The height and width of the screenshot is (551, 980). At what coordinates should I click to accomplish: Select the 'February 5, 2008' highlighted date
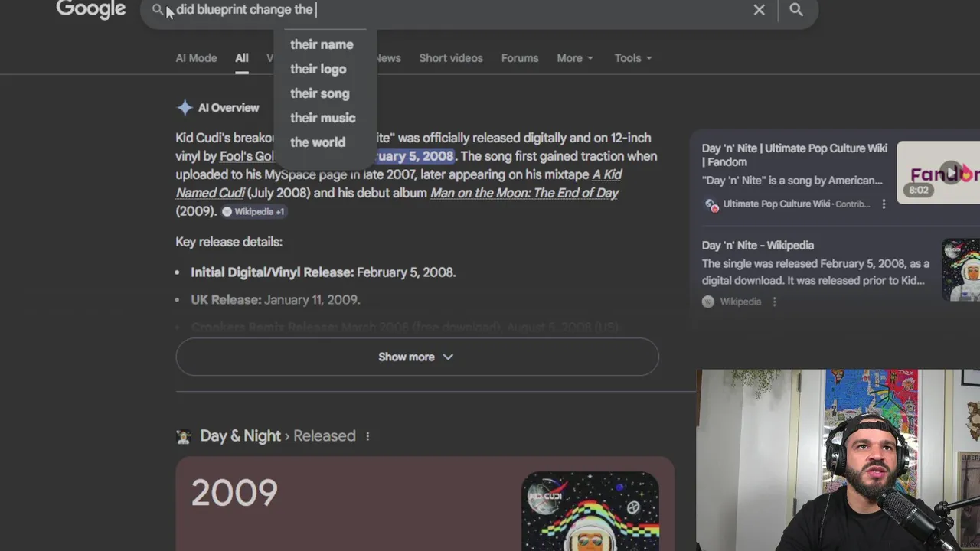pos(414,156)
